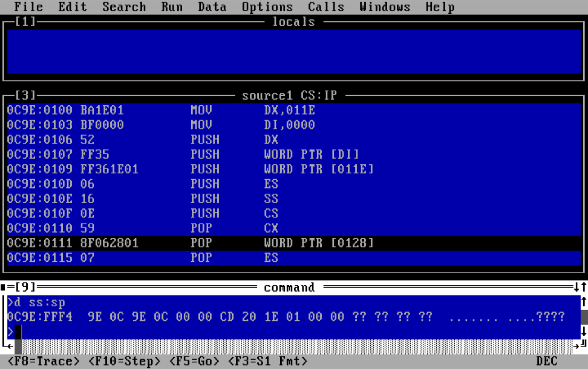This screenshot has width=588, height=369.
Task: Minimize the command window with the down arrow
Action: point(577,287)
